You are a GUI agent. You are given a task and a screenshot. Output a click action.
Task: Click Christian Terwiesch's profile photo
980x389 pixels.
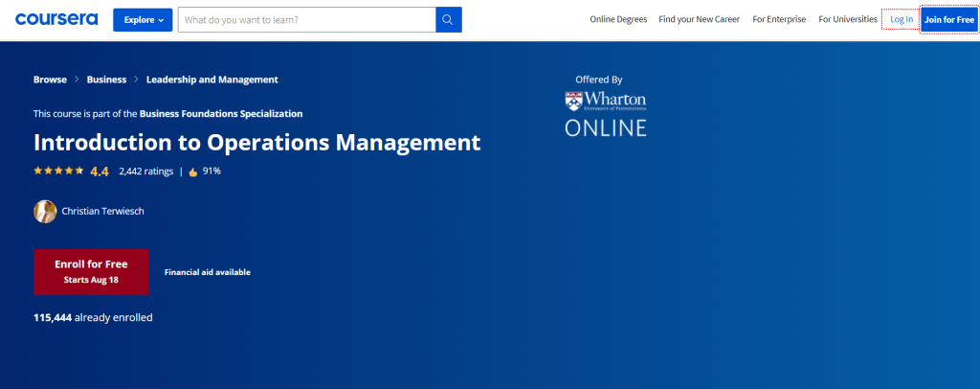pyautogui.click(x=45, y=212)
